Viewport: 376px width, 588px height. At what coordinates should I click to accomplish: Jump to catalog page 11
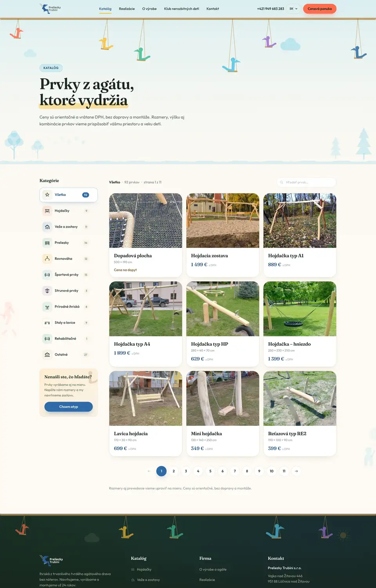(284, 471)
